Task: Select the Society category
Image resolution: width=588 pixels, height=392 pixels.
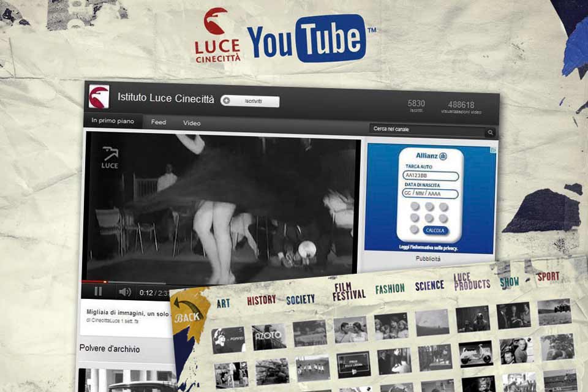Action: [300, 300]
